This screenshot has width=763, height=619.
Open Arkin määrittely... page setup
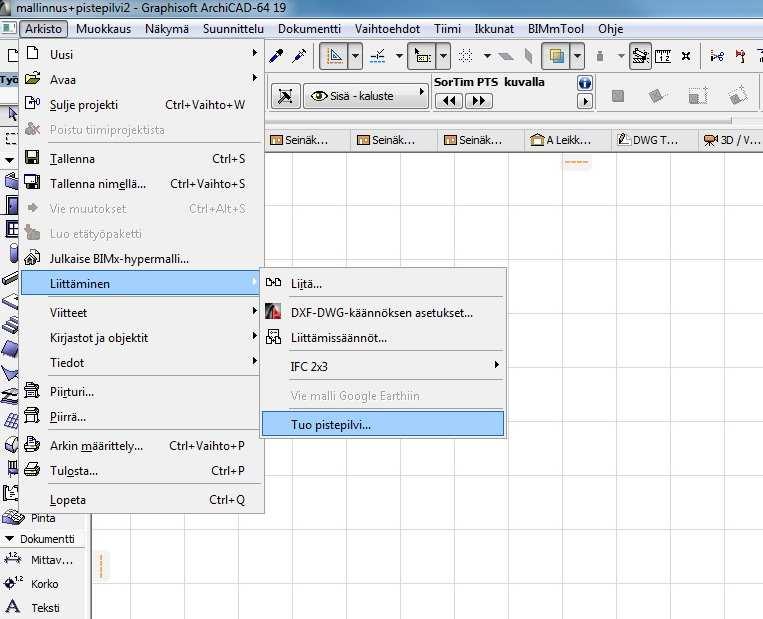click(141, 446)
